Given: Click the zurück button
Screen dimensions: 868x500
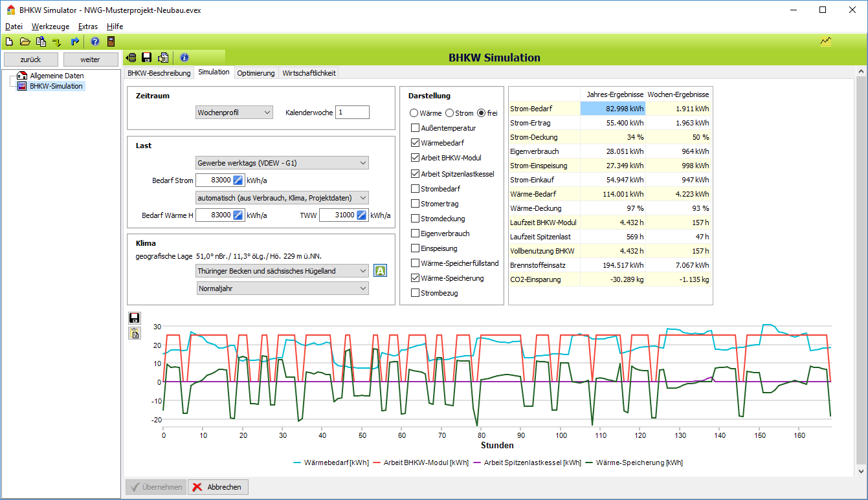Looking at the screenshot, I should (30, 60).
